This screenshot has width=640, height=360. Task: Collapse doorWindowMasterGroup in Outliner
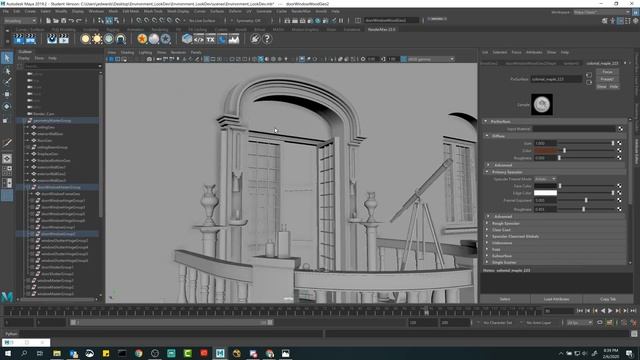coord(28,187)
